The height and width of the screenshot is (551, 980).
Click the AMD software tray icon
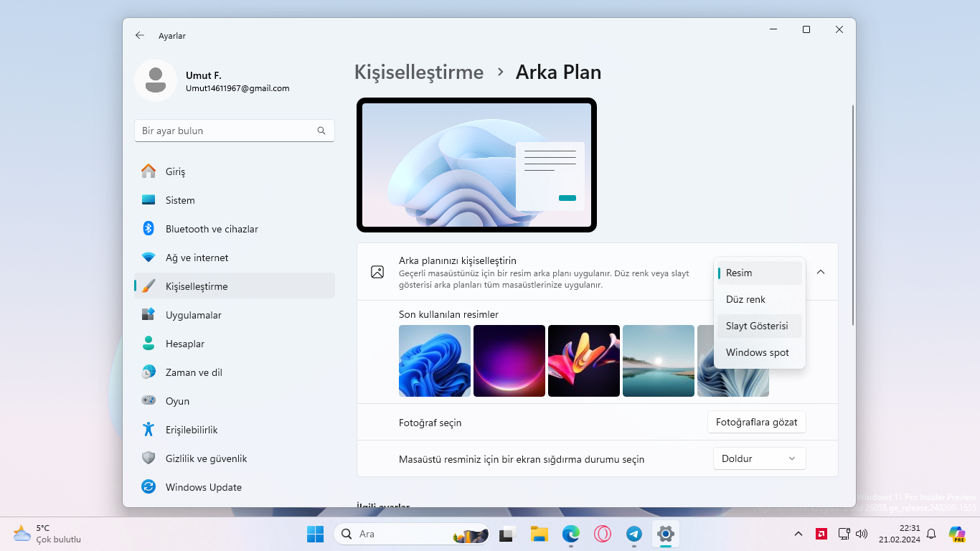coord(821,534)
